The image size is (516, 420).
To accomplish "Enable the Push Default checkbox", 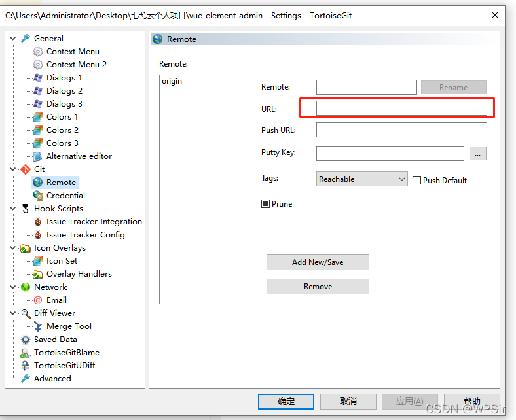I will (416, 181).
